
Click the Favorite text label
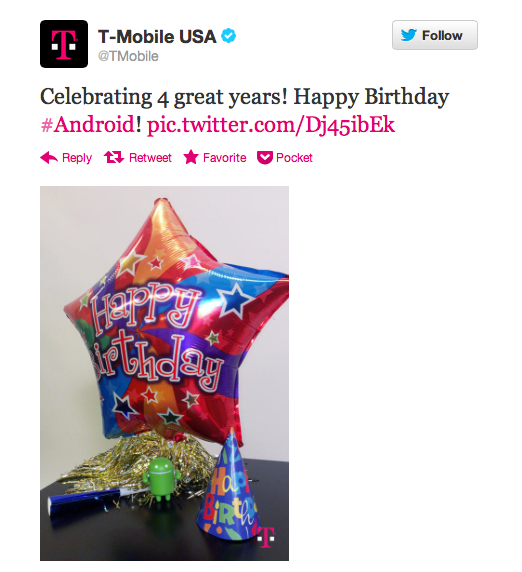click(x=225, y=158)
